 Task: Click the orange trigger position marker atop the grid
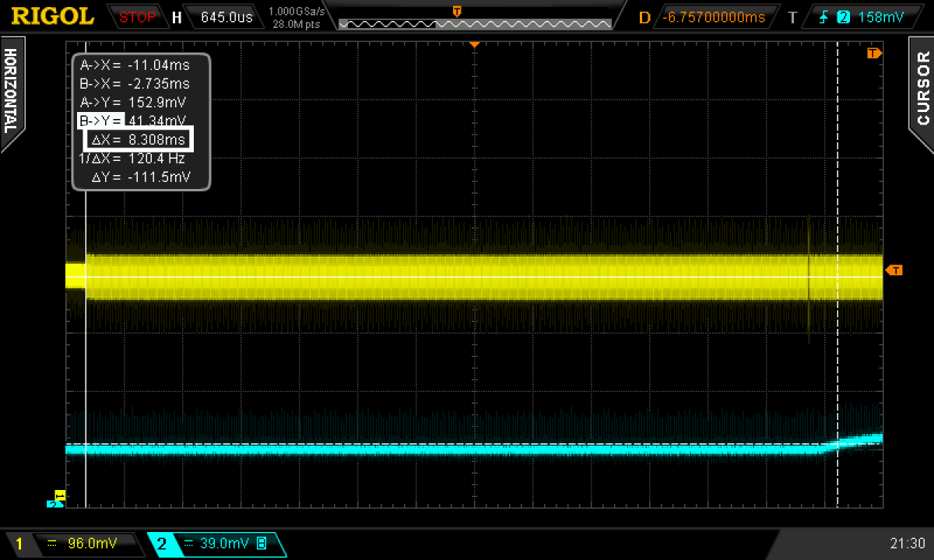click(472, 44)
